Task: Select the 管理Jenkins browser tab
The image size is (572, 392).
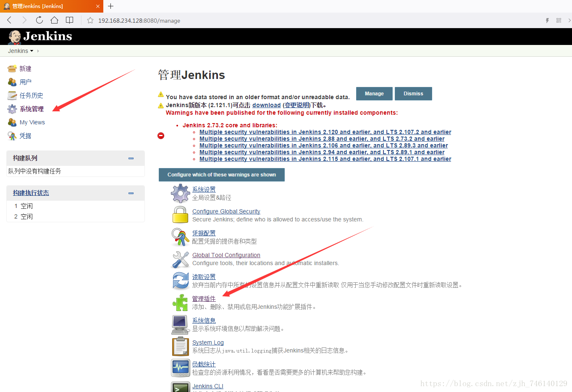Action: (51, 6)
